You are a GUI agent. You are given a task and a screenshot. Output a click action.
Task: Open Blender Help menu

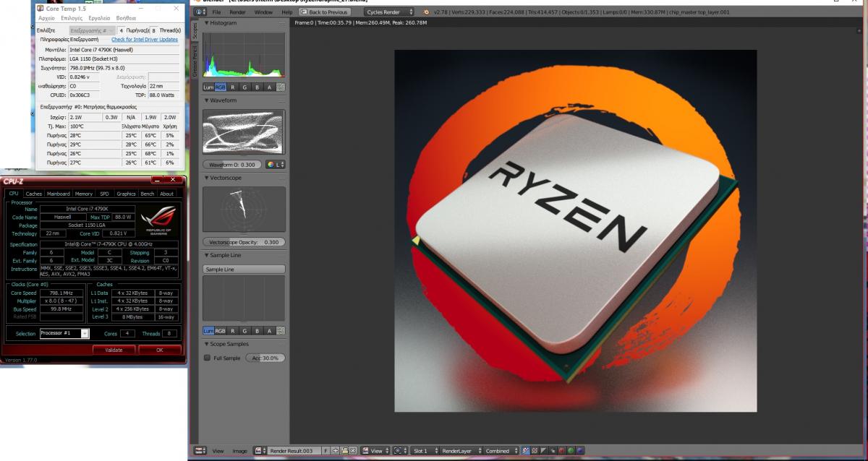(287, 12)
